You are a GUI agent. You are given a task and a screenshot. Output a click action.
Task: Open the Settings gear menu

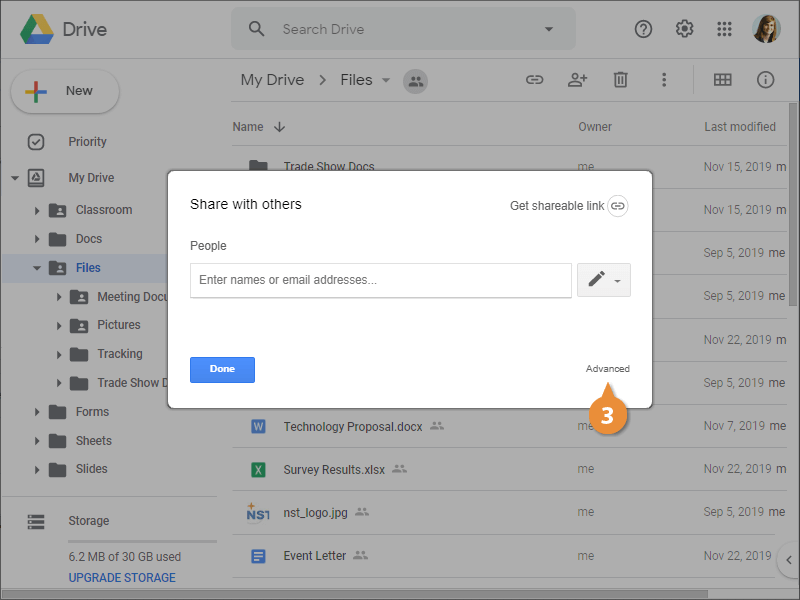pos(684,29)
